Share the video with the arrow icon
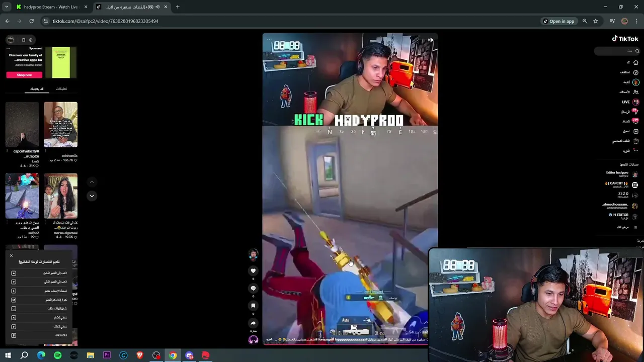Screen dimensions: 644x362 pos(253,323)
